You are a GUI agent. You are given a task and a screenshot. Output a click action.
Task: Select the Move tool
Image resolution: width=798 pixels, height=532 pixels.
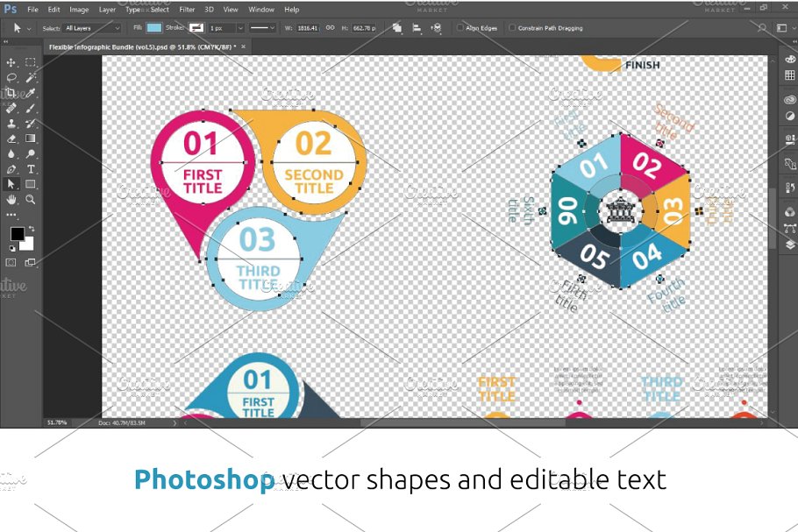click(x=11, y=62)
